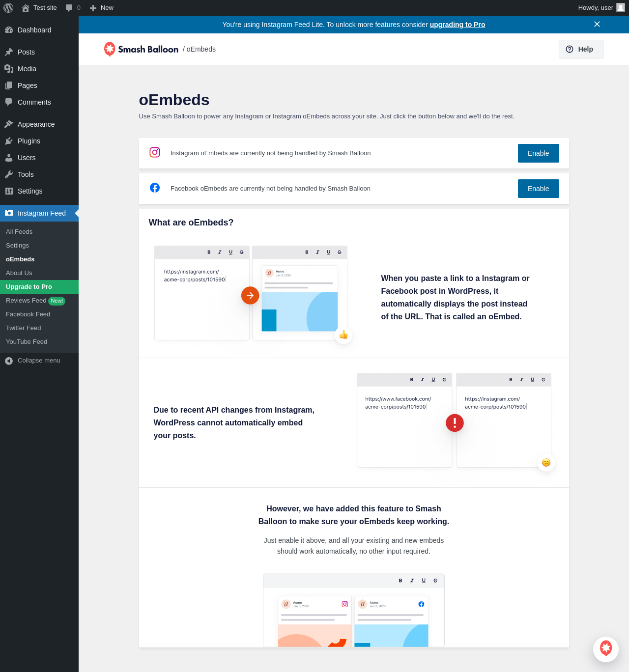
Task: Click Upgrade to Pro in sidebar
Action: [x=39, y=287]
